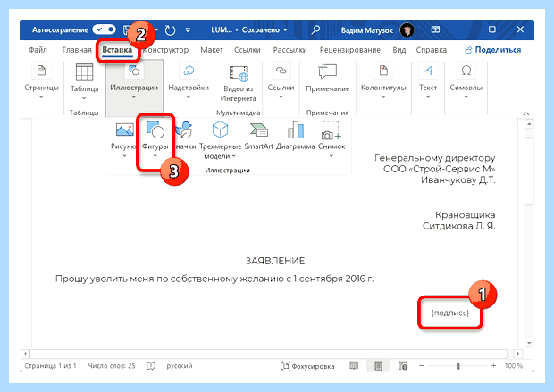Open the Файл menu tab

38,50
